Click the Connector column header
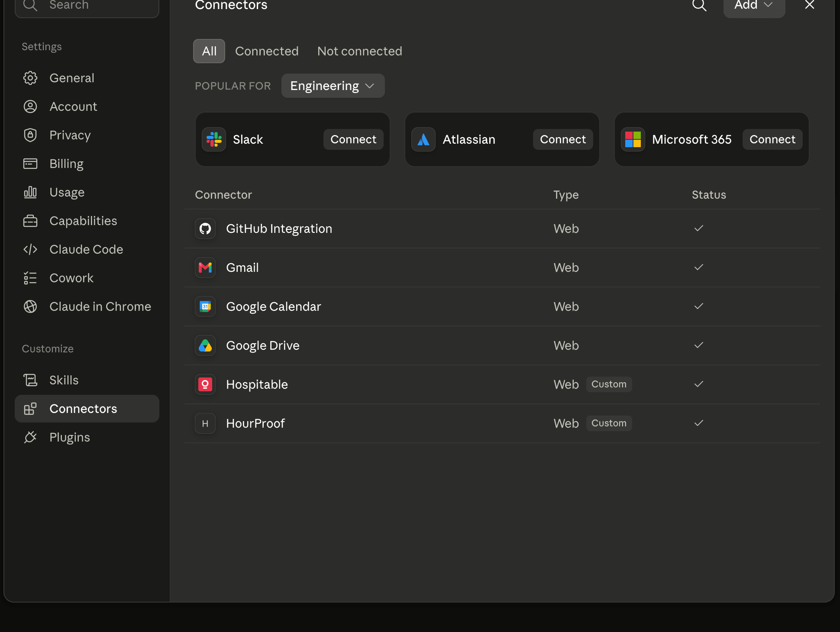Screen dimensions: 840x632 (223, 195)
